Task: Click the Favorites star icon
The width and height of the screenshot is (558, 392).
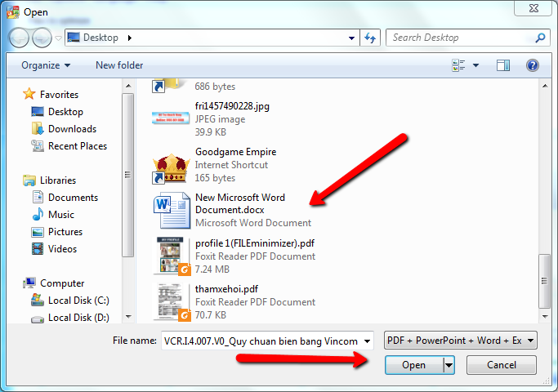Action: [x=29, y=94]
